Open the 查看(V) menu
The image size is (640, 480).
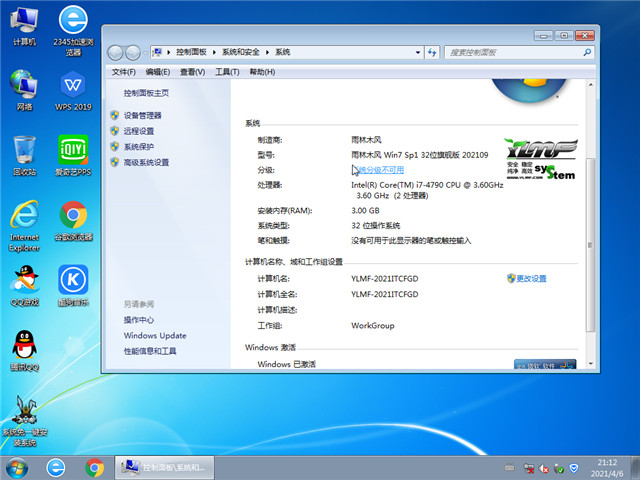[x=192, y=72]
